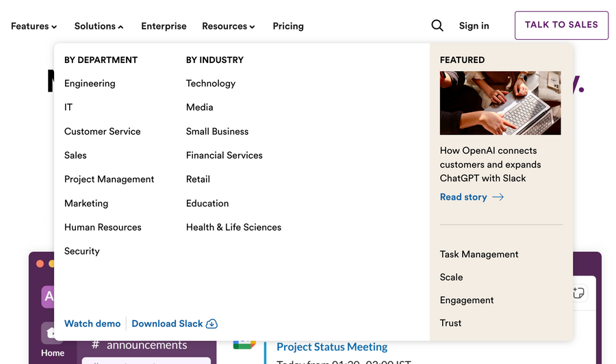This screenshot has height=364, width=616.
Task: Click the Google Calendar icon by Project Status Meeting
Action: point(244,344)
